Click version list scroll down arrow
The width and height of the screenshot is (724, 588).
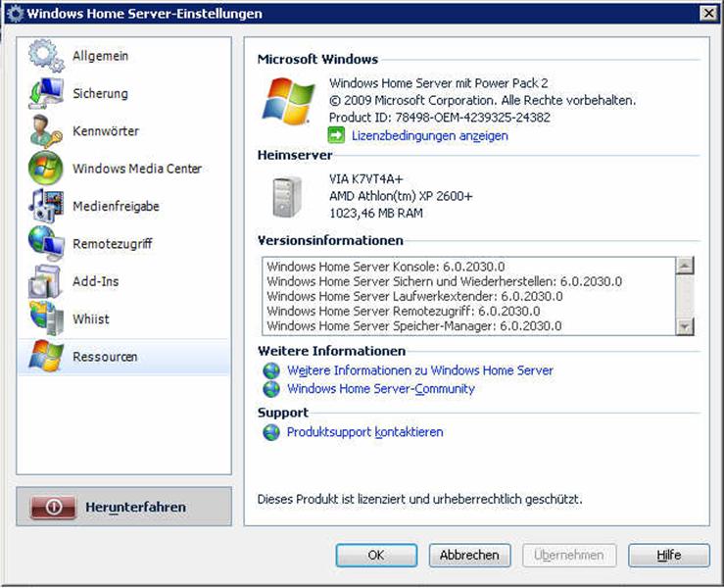click(x=684, y=326)
